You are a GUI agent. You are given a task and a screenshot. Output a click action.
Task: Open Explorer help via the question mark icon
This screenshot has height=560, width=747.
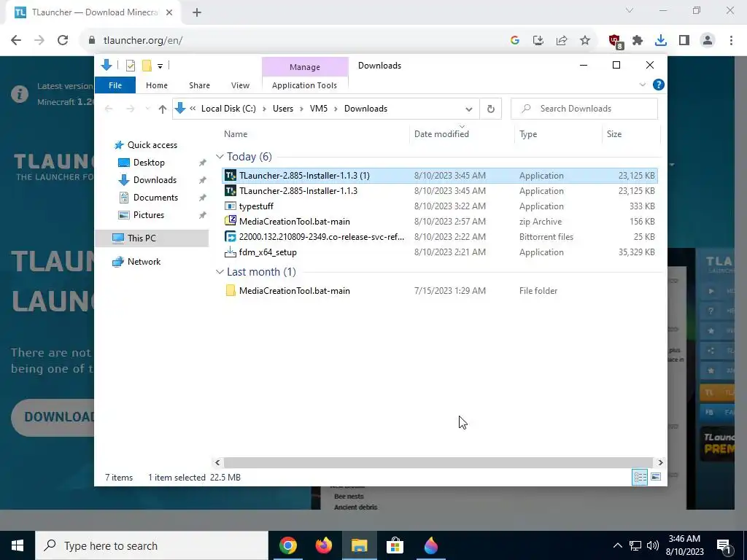click(659, 85)
